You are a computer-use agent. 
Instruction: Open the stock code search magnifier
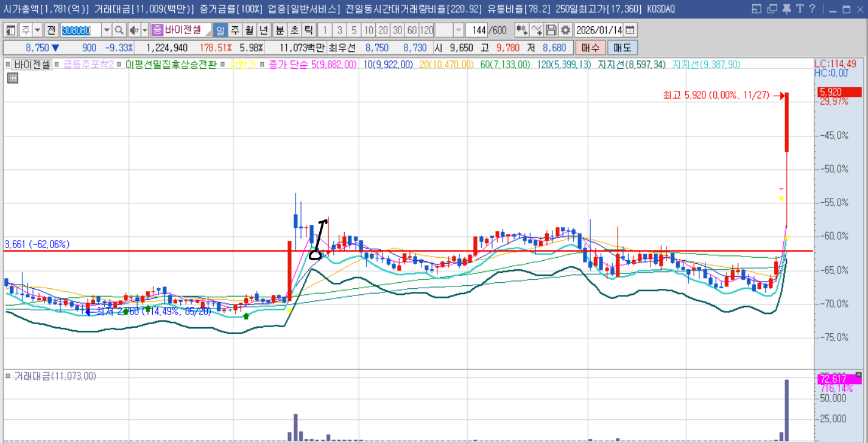click(x=119, y=30)
